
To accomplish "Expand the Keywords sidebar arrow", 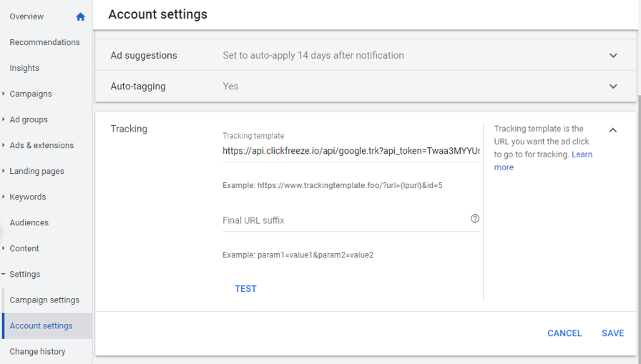I will click(x=4, y=197).
